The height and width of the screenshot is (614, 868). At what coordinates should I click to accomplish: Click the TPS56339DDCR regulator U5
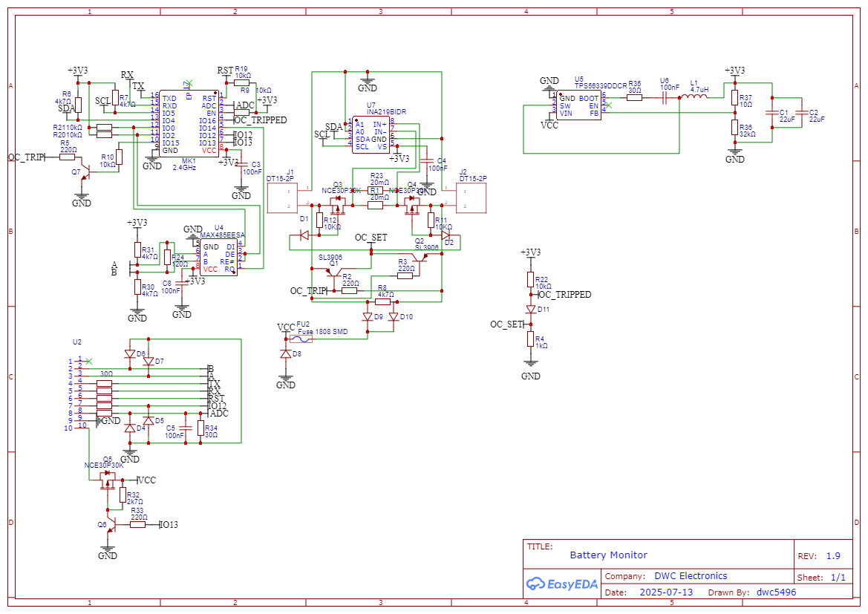click(x=578, y=105)
